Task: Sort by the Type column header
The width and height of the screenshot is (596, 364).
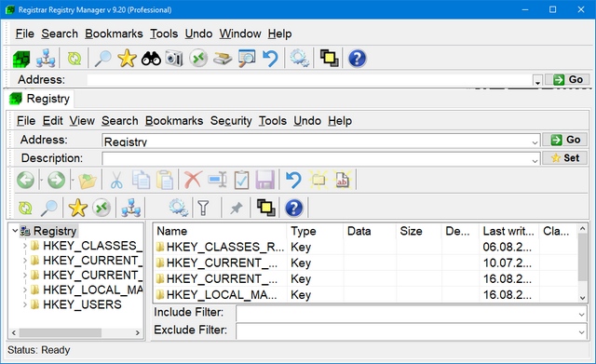Action: point(315,231)
